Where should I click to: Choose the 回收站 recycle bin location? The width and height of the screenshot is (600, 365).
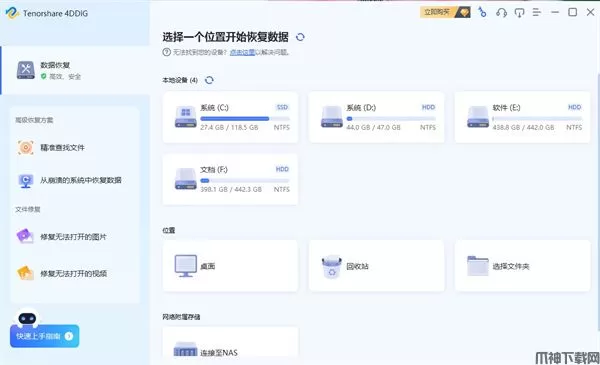(377, 266)
